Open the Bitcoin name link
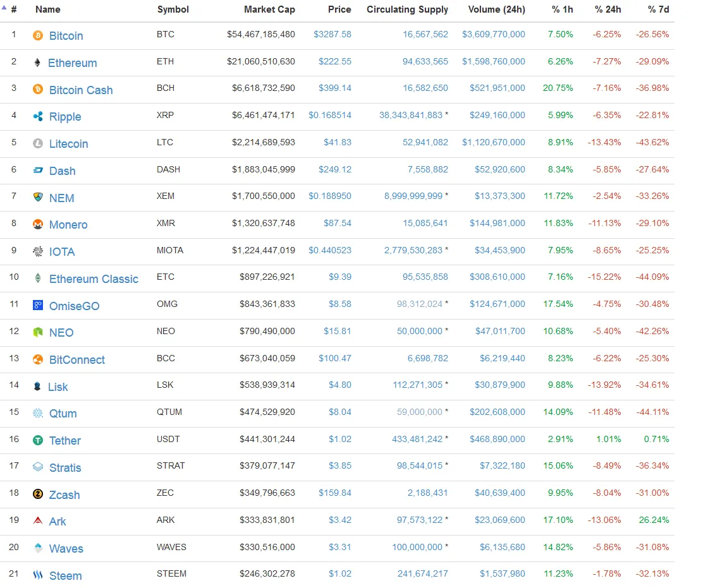The width and height of the screenshot is (713, 588). point(66,36)
